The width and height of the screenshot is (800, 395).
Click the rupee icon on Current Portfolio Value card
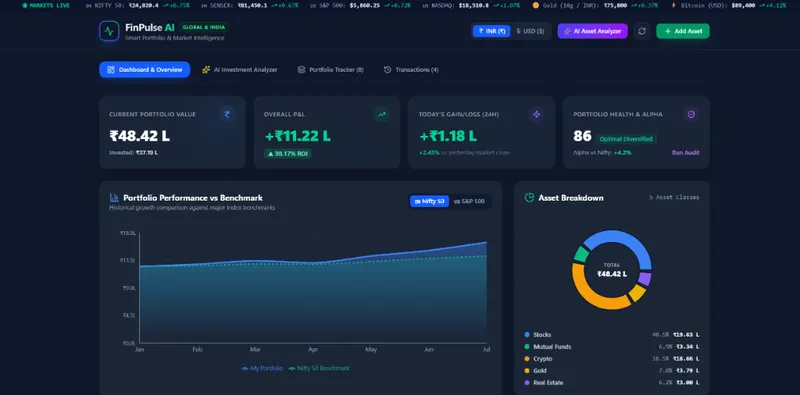coord(227,114)
